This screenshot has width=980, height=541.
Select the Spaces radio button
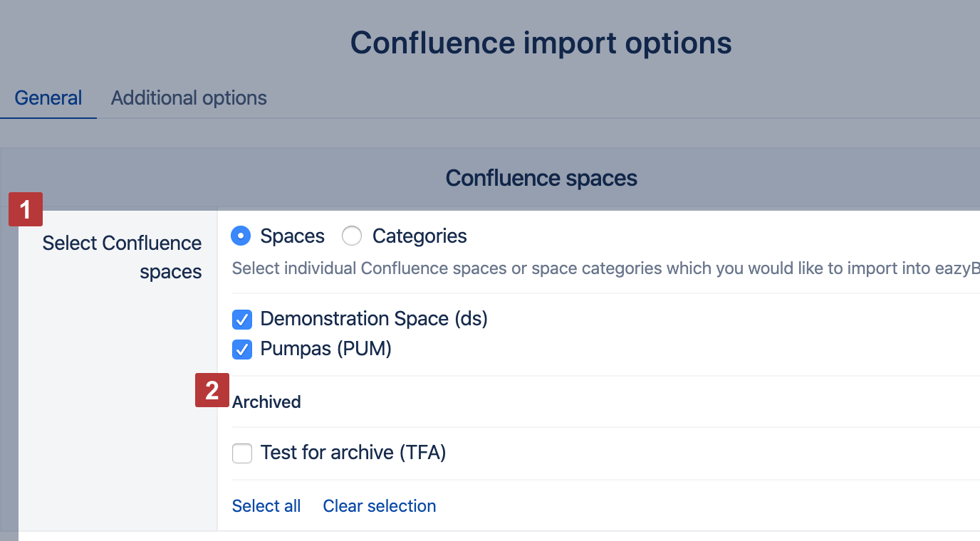point(241,236)
